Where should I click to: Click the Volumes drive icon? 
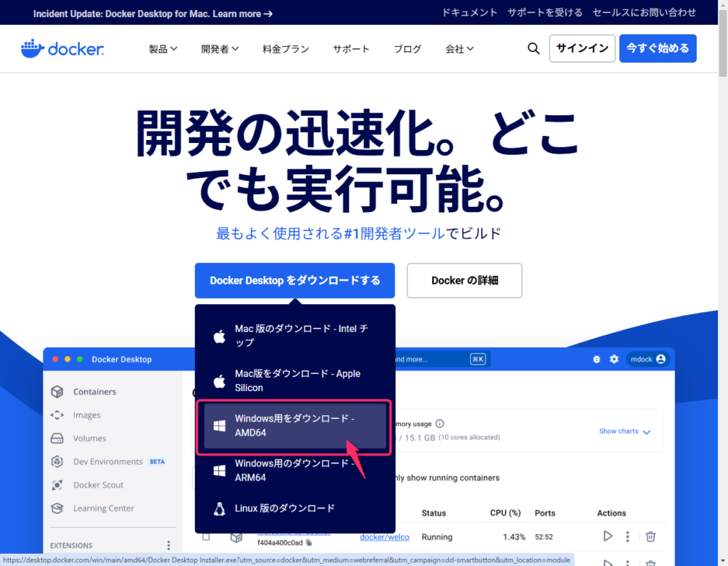(57, 438)
